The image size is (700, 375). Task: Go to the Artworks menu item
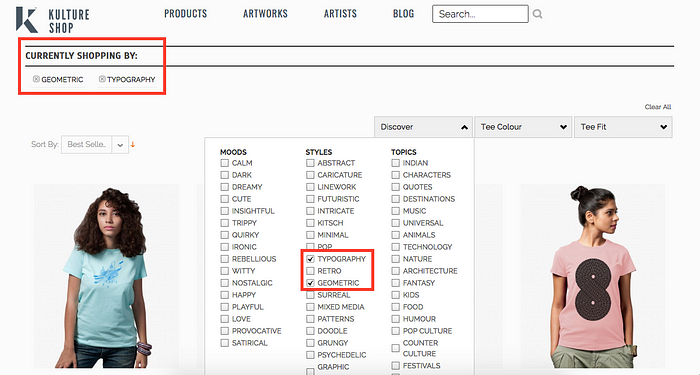click(265, 14)
